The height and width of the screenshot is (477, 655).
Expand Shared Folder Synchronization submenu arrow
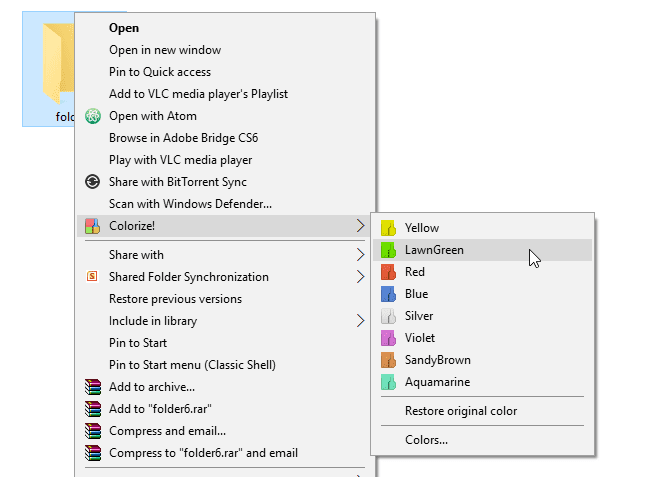(361, 277)
